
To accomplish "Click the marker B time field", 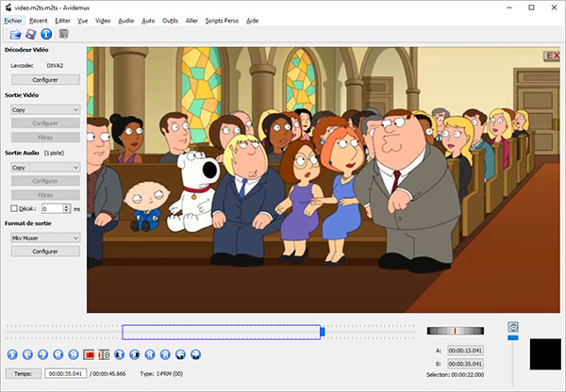I will tap(465, 364).
